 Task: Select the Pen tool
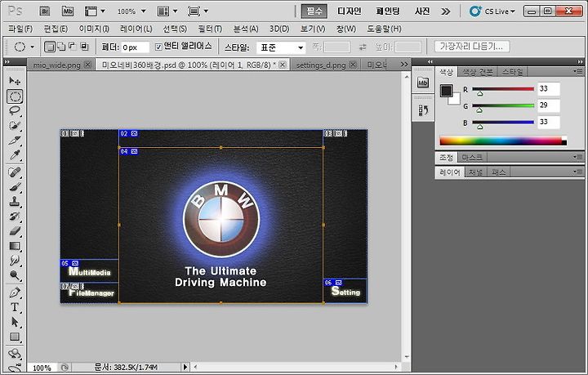pyautogui.click(x=15, y=292)
